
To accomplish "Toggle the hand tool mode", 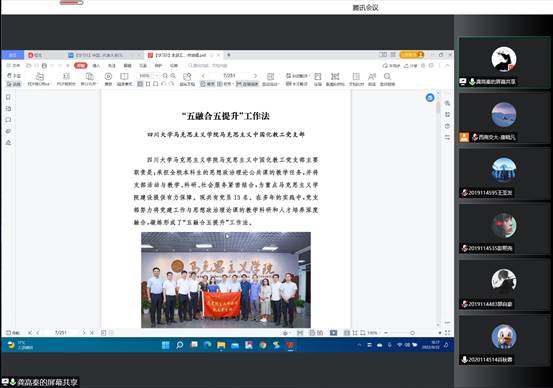I will (14, 75).
